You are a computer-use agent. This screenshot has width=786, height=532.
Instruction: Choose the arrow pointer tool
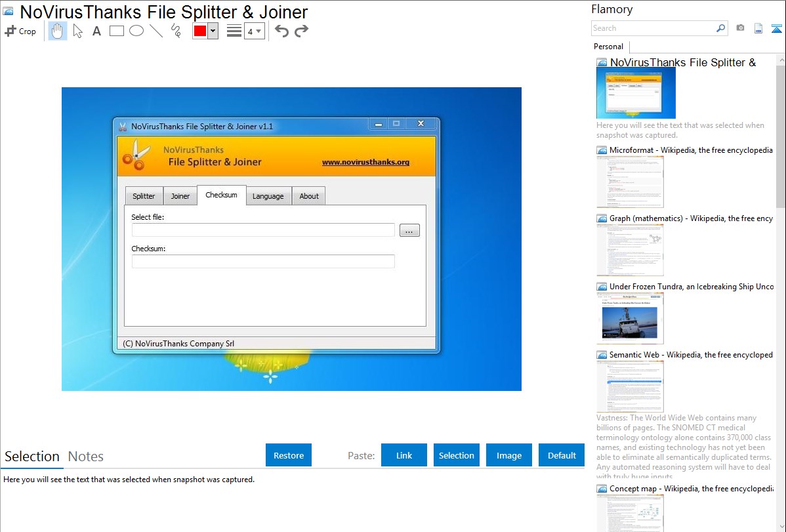tap(77, 31)
